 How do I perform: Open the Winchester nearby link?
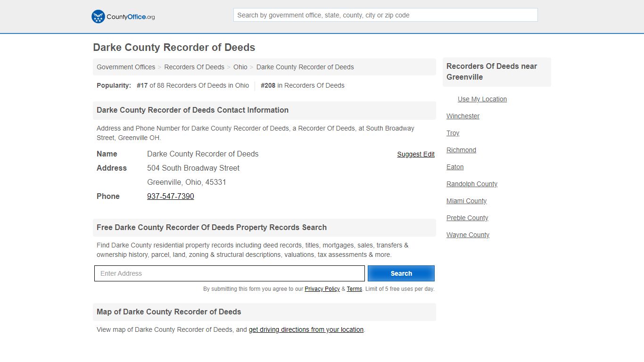click(x=463, y=116)
